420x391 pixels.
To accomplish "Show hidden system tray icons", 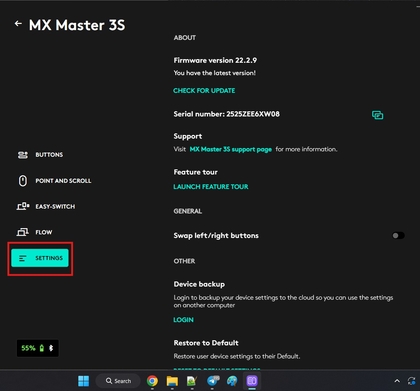I will [397, 381].
